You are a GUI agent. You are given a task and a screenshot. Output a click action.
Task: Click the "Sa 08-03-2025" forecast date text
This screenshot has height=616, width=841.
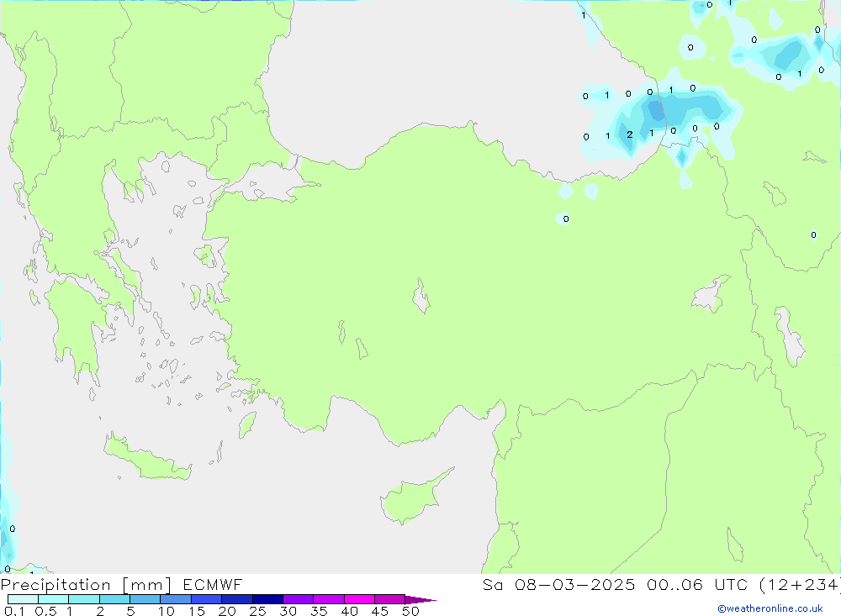tap(558, 584)
